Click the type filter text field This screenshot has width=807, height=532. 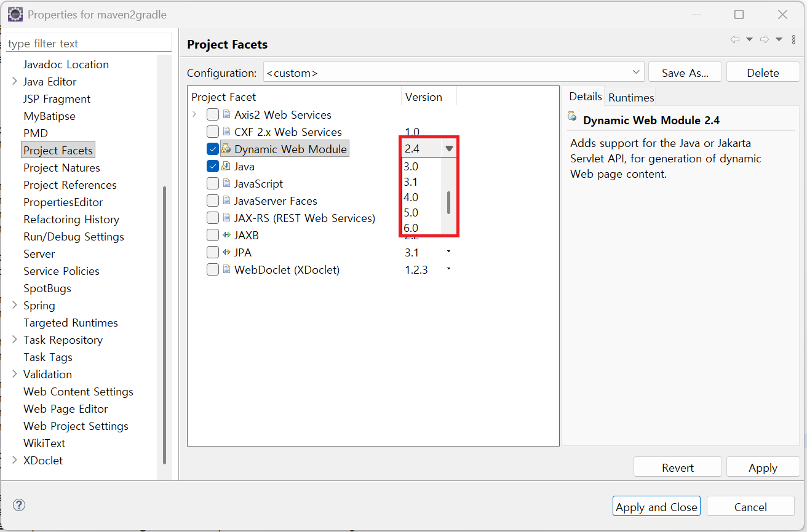(89, 44)
